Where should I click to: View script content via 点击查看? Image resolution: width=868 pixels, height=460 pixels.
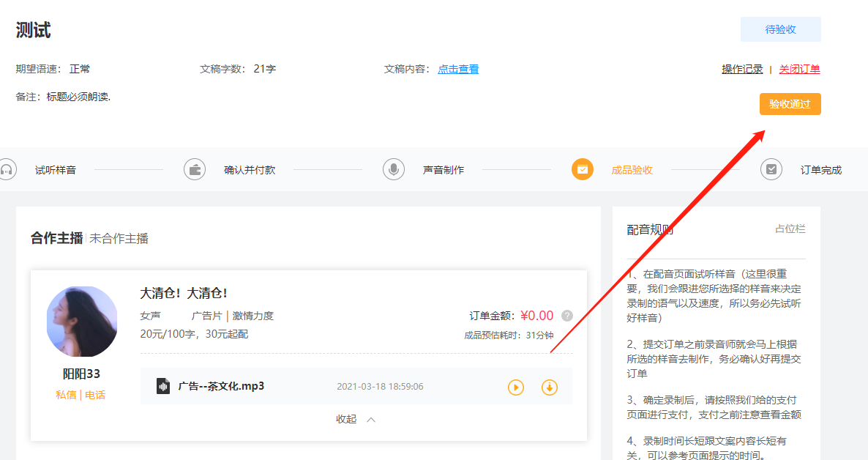(x=458, y=68)
